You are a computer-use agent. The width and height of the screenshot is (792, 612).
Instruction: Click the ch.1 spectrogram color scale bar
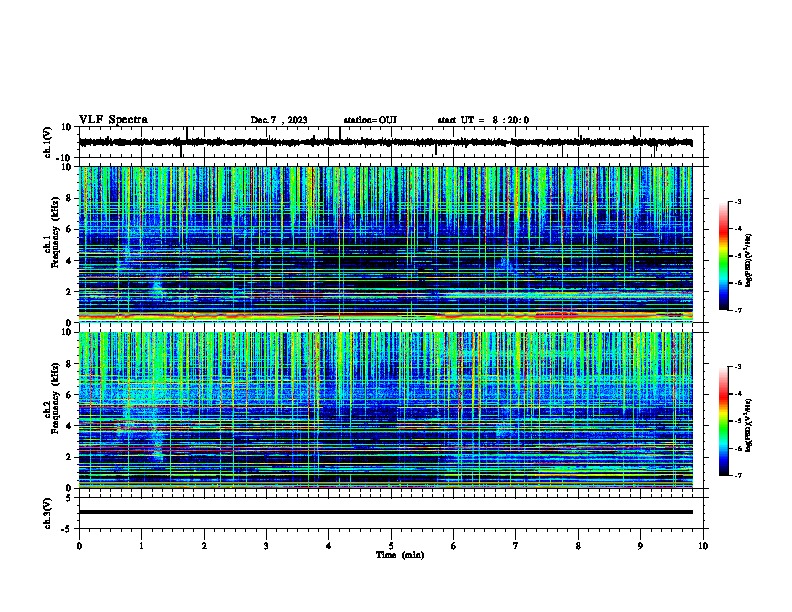[723, 256]
